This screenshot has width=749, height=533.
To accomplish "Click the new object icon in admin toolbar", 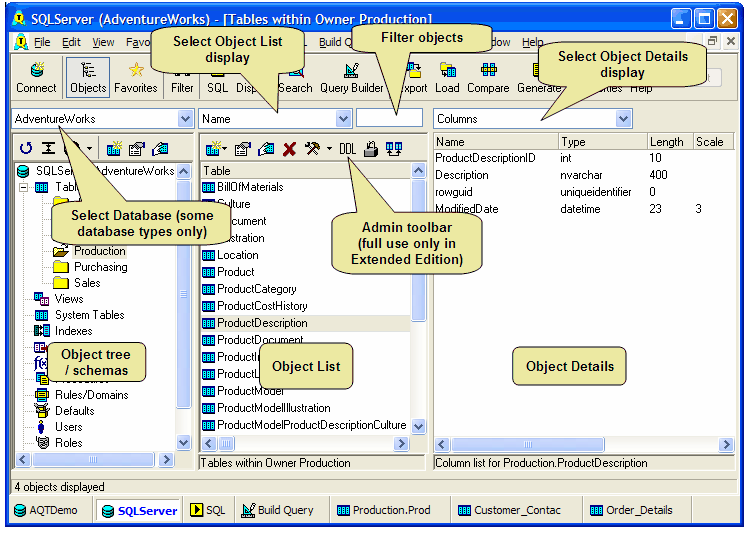I will 213,149.
